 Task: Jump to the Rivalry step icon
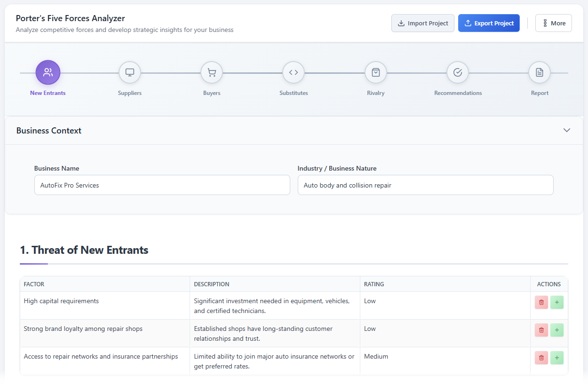click(x=376, y=72)
